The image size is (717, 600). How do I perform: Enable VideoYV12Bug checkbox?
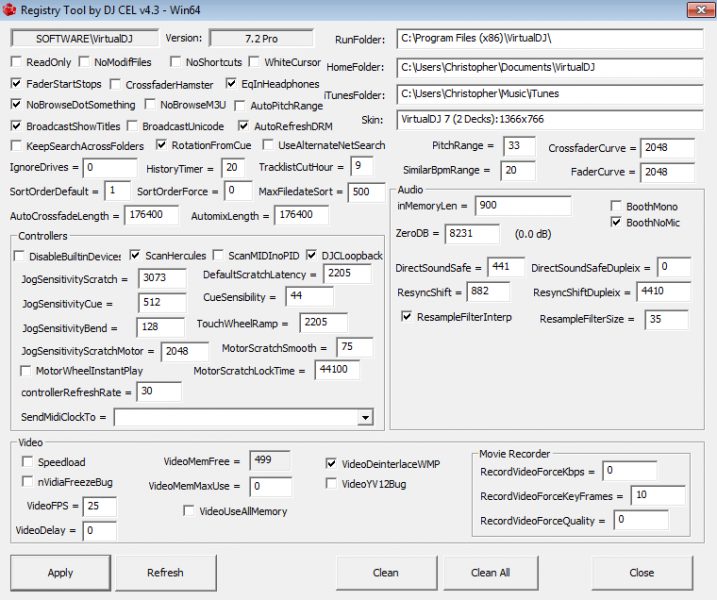click(x=332, y=483)
